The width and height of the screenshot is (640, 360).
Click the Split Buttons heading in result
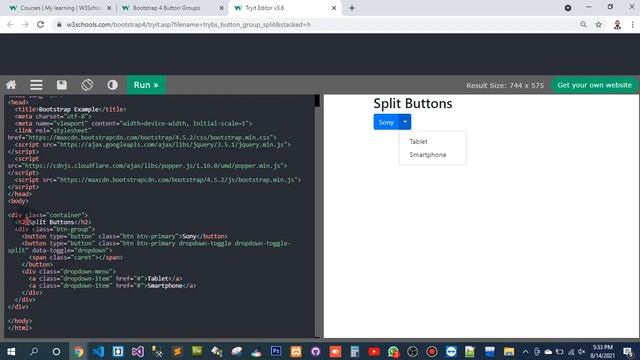413,103
